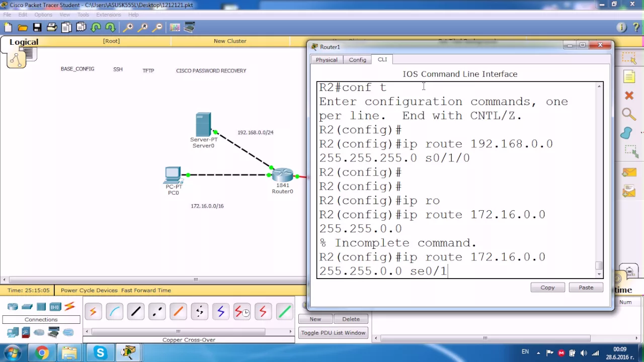Click Paste button in Router1 window

[x=586, y=288]
